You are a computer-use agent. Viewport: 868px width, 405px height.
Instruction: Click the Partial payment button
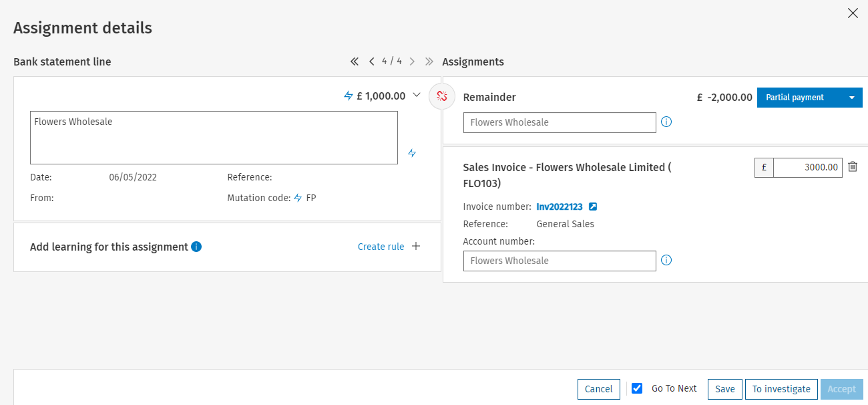click(x=795, y=98)
